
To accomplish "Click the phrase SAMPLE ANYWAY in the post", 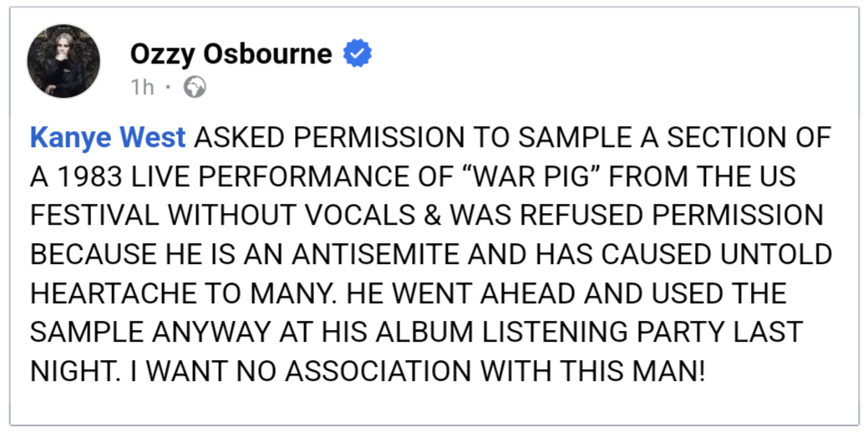I will click(141, 332).
